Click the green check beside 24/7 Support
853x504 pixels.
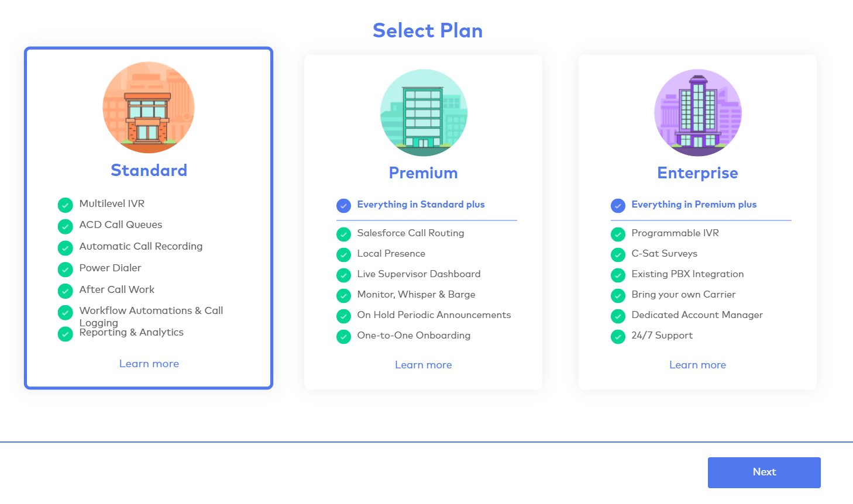pos(618,336)
